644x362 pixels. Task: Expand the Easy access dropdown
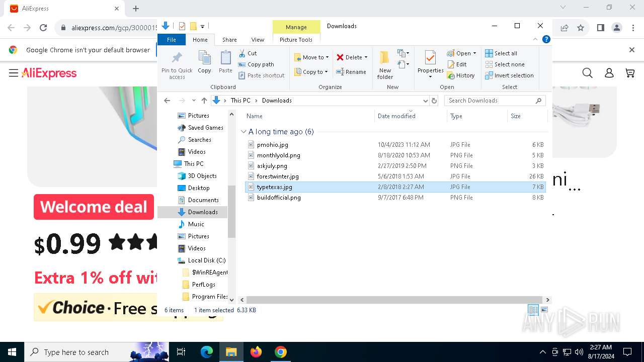403,64
